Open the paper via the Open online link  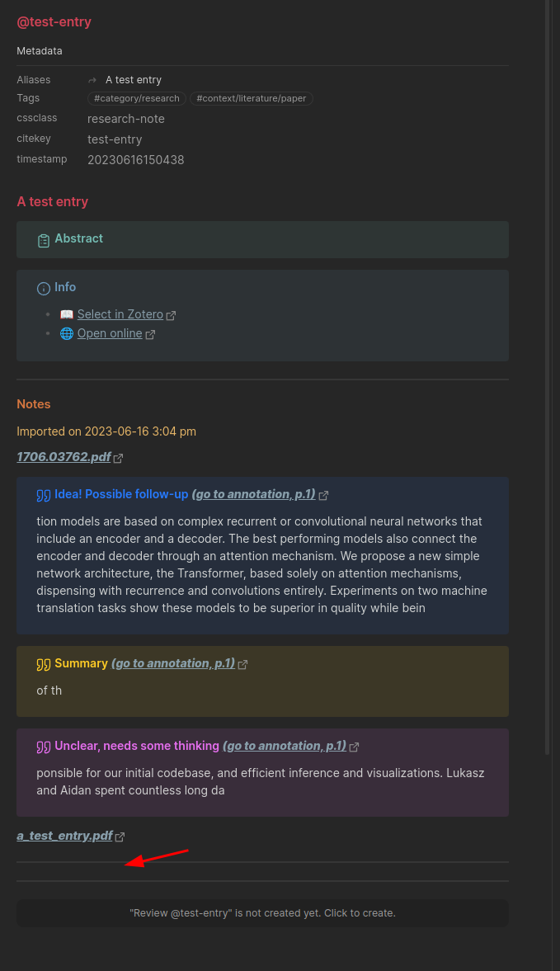(x=108, y=333)
